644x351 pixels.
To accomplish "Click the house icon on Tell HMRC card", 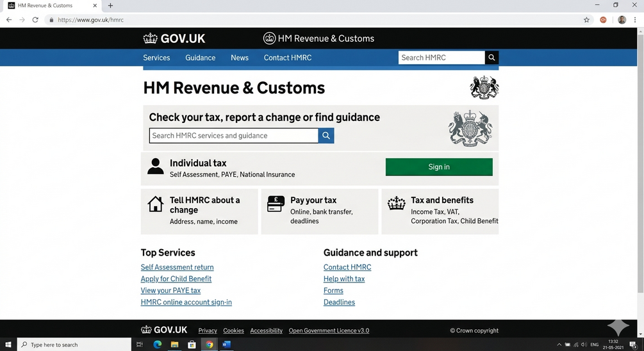I will (156, 204).
